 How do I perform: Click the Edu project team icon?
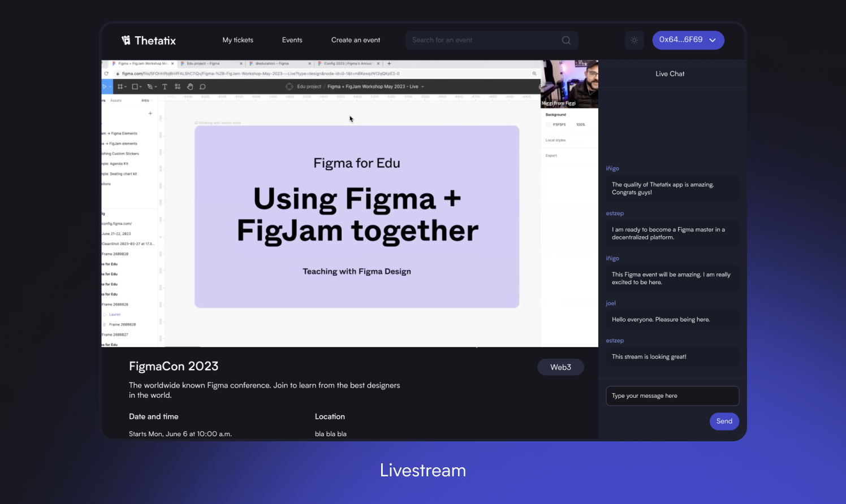click(x=290, y=86)
